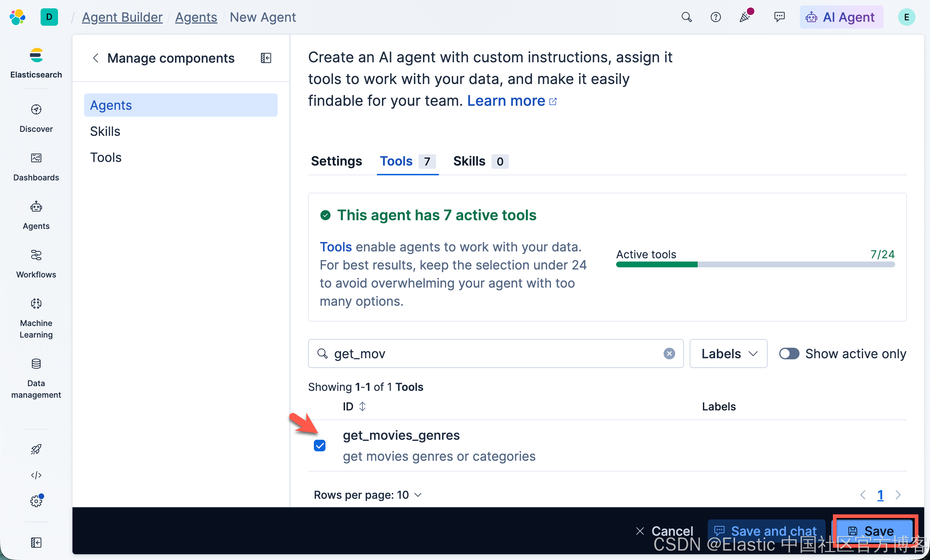Collapse the Manage components panel icon

[266, 58]
